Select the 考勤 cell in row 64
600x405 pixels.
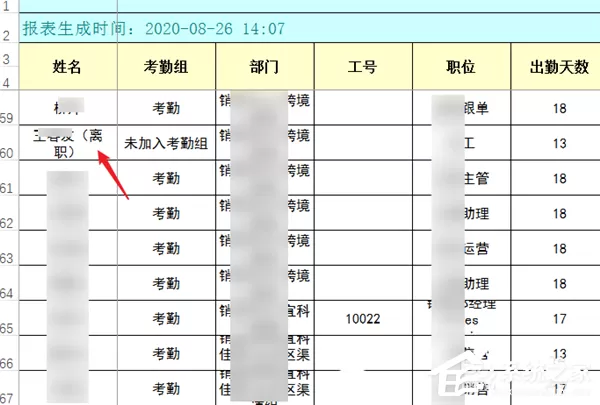click(166, 283)
